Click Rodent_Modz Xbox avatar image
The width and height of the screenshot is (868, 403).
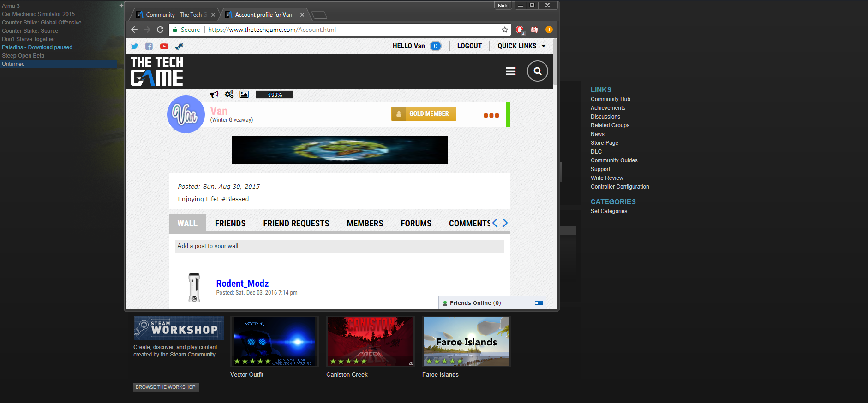pyautogui.click(x=194, y=287)
